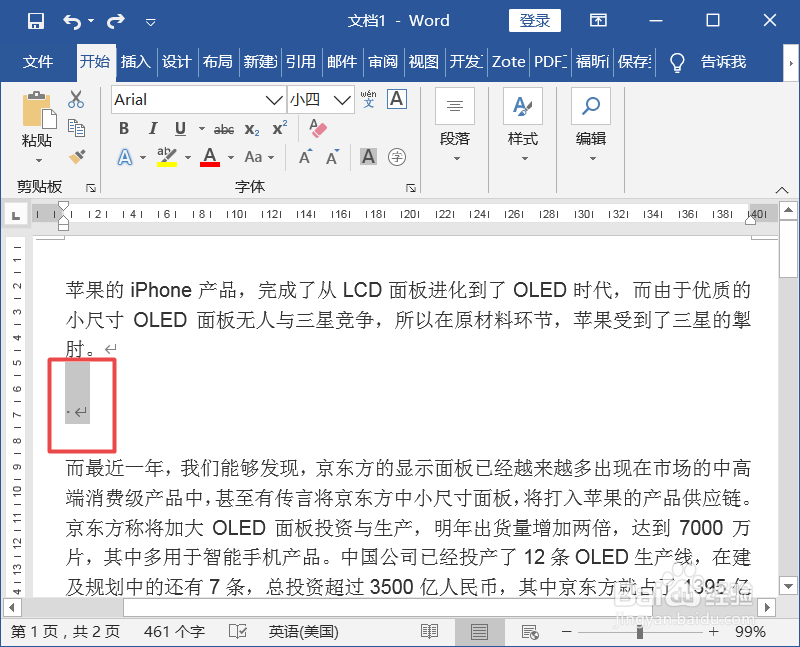The height and width of the screenshot is (647, 800).
Task: Open the 视图 ribbon tab
Action: (x=424, y=62)
